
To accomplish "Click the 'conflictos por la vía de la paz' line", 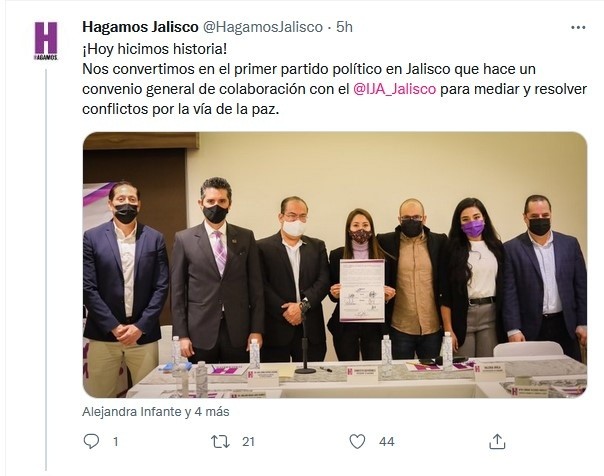I will (180, 109).
